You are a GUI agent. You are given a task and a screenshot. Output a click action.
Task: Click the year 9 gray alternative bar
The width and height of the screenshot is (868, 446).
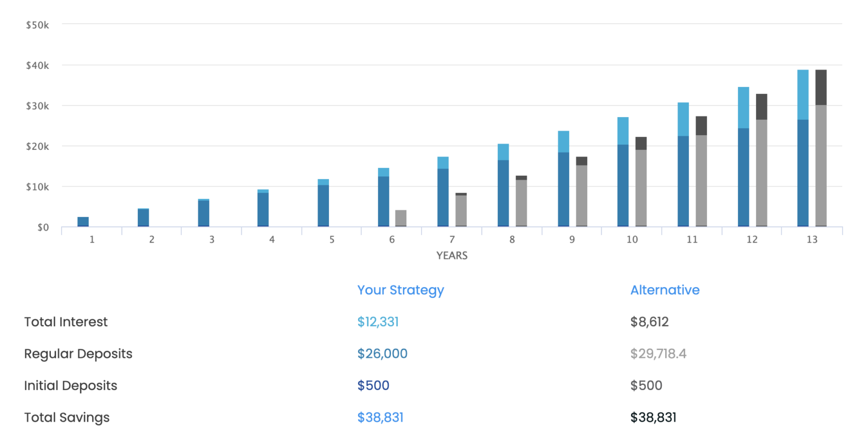(581, 192)
